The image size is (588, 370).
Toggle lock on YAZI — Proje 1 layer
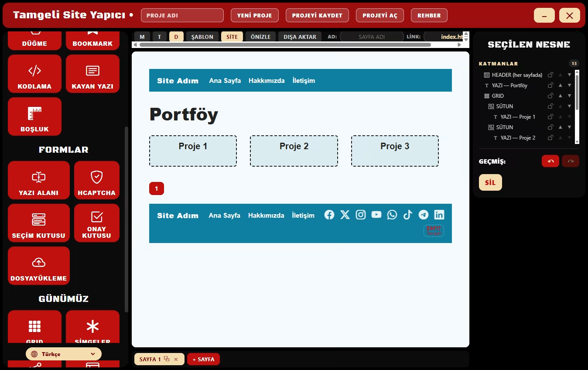click(550, 116)
